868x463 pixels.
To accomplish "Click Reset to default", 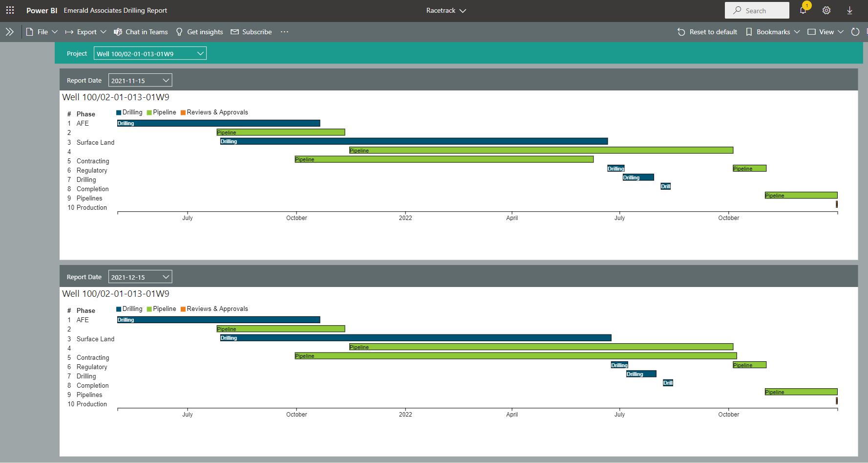I will point(707,32).
